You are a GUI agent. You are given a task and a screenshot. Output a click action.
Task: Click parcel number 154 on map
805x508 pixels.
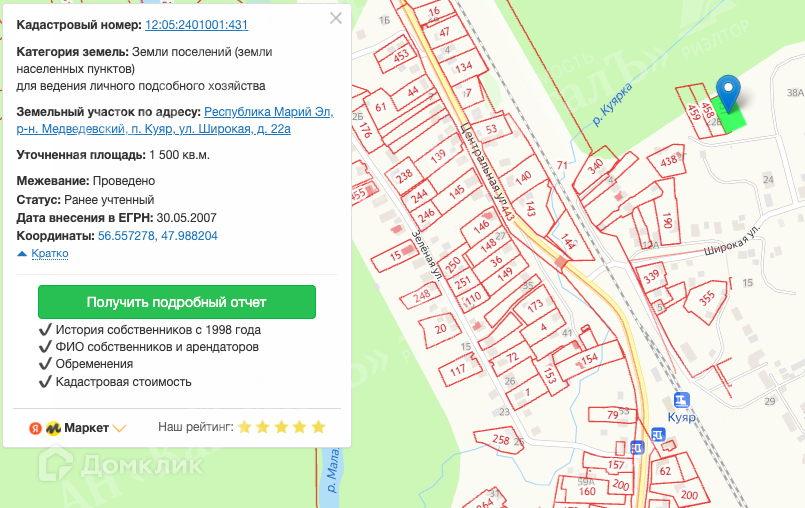coord(589,359)
